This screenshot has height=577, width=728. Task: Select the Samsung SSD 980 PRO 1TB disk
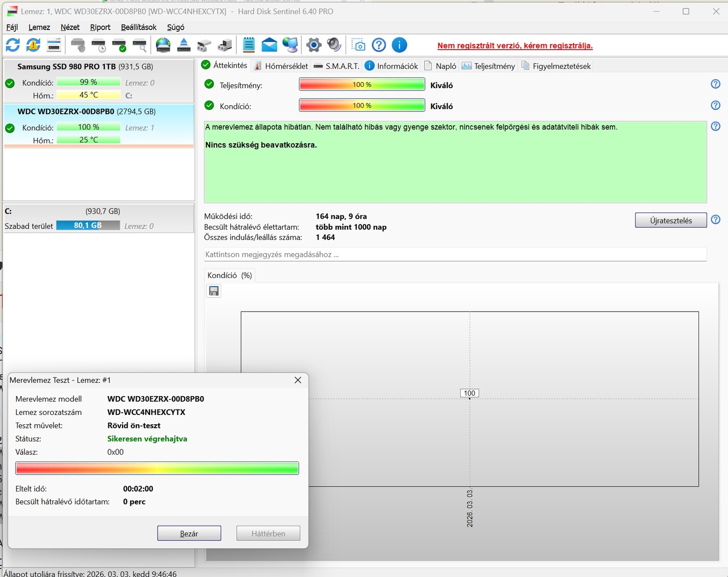98,81
